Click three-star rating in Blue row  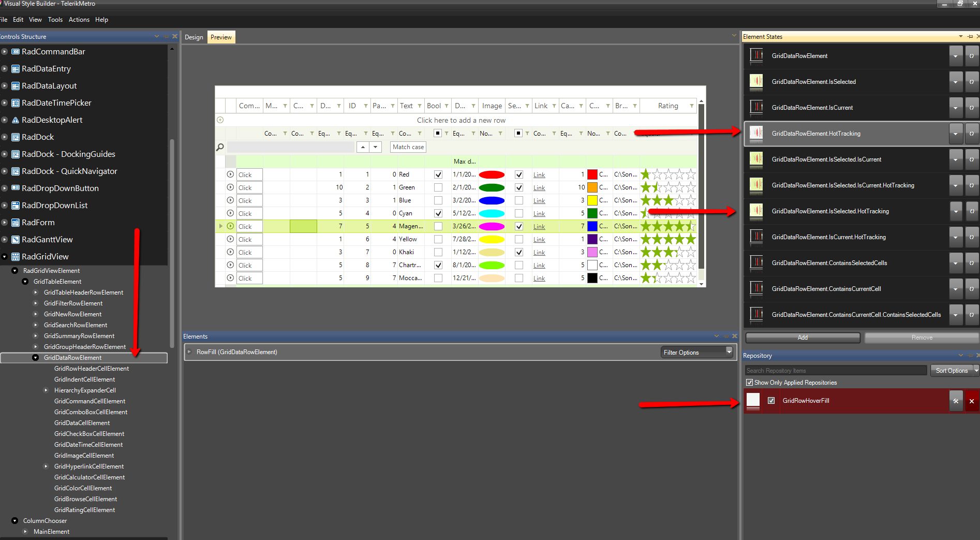pyautogui.click(x=669, y=200)
